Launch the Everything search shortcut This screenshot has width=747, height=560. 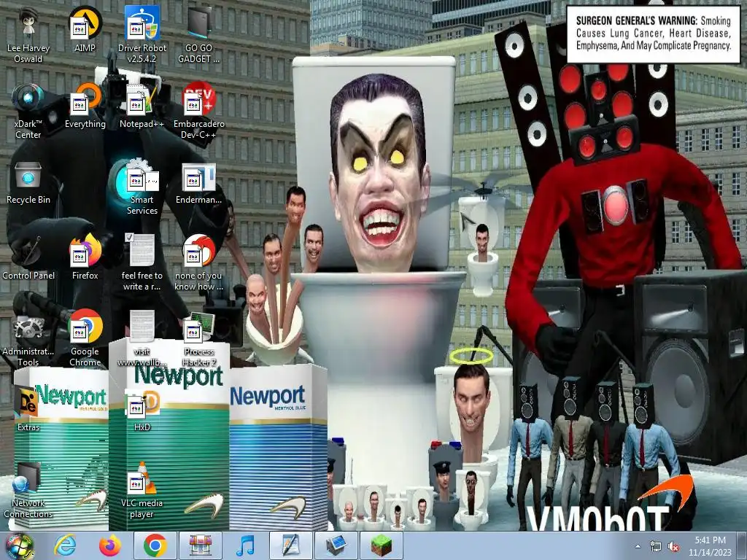[85, 106]
